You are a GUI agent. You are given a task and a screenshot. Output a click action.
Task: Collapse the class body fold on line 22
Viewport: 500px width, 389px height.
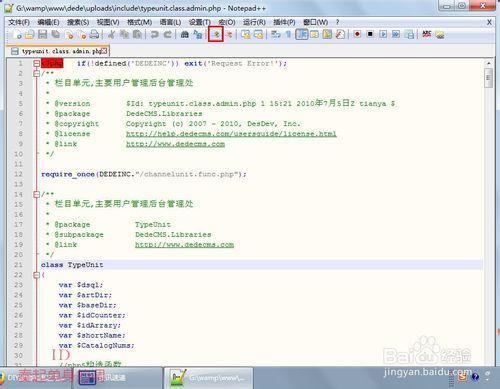(x=37, y=275)
